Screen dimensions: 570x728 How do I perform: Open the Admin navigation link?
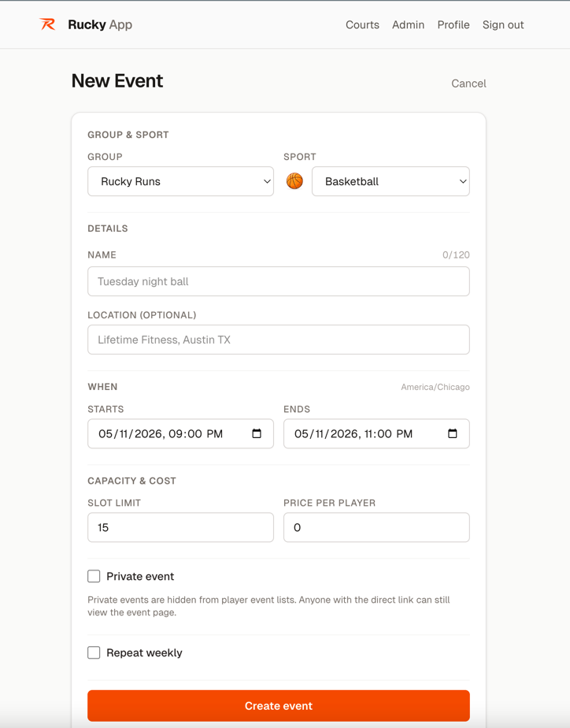(x=408, y=24)
